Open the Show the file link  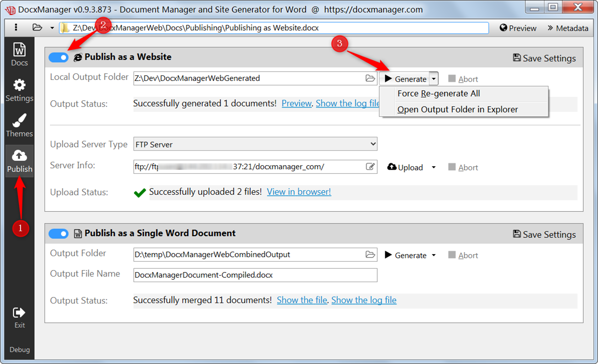302,300
